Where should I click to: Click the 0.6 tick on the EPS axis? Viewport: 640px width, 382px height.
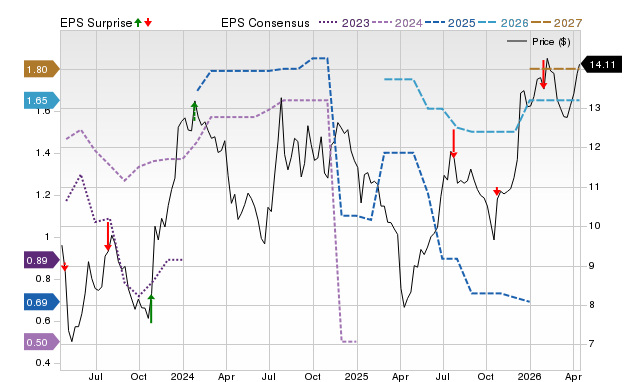click(x=42, y=321)
